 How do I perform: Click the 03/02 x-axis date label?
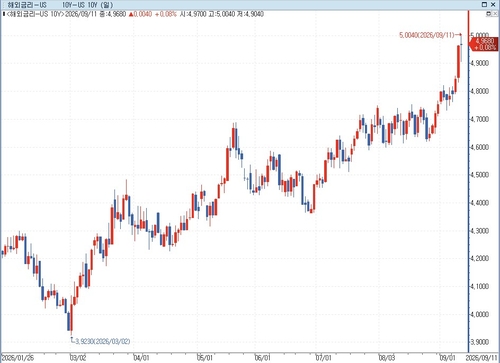[x=78, y=358]
